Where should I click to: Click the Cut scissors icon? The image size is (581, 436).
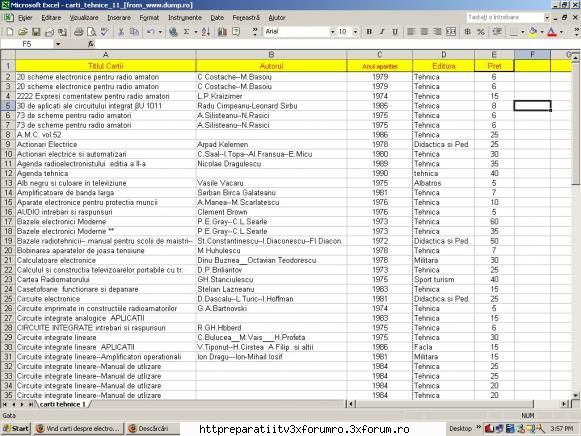tap(121, 32)
